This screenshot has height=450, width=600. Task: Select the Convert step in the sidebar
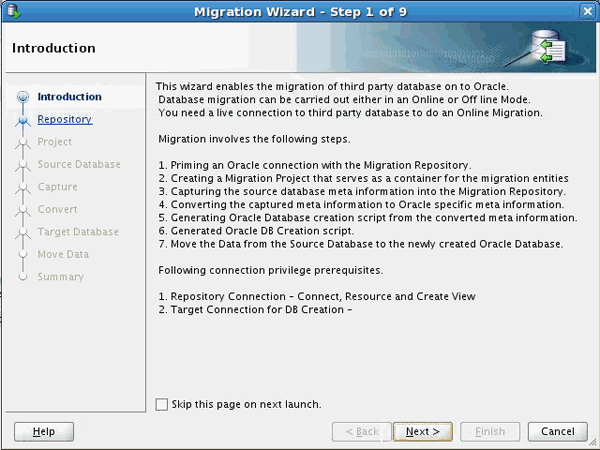click(x=57, y=209)
